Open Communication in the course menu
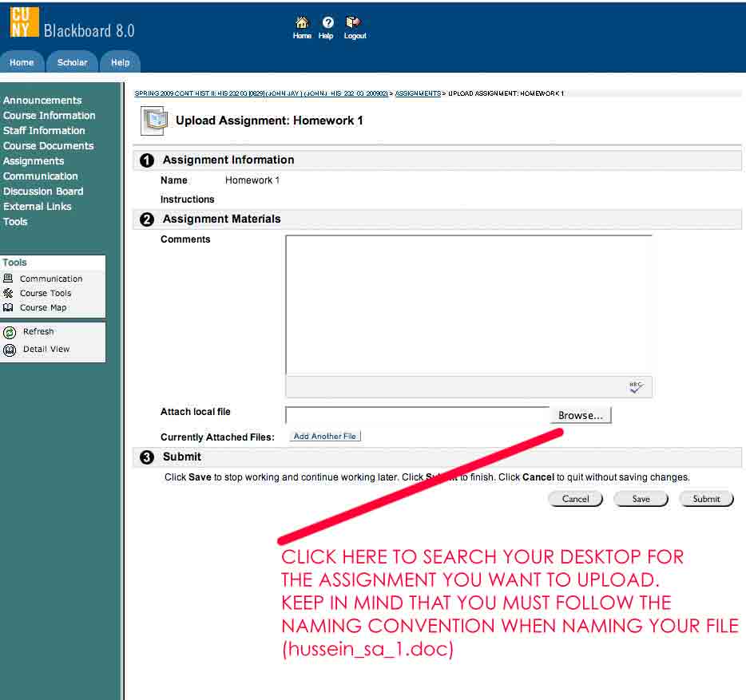This screenshot has width=746, height=700. tap(41, 176)
